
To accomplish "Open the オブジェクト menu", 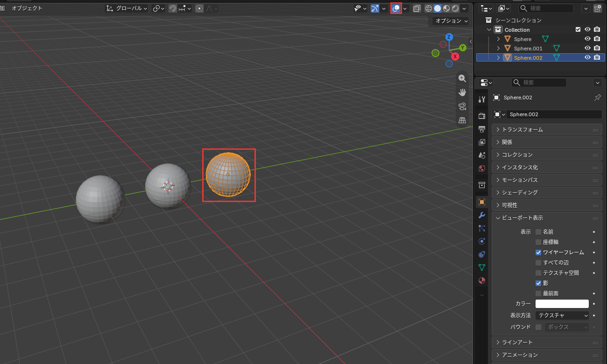I will click(27, 8).
